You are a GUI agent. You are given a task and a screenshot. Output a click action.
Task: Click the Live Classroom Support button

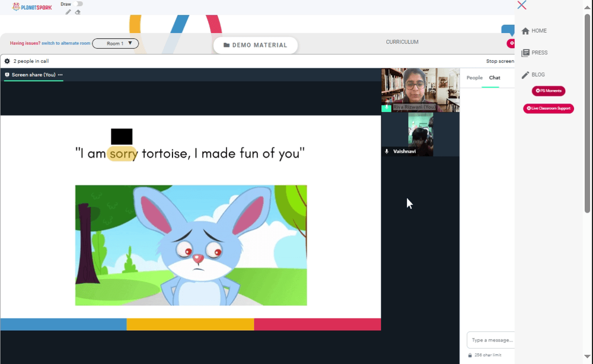tap(549, 108)
